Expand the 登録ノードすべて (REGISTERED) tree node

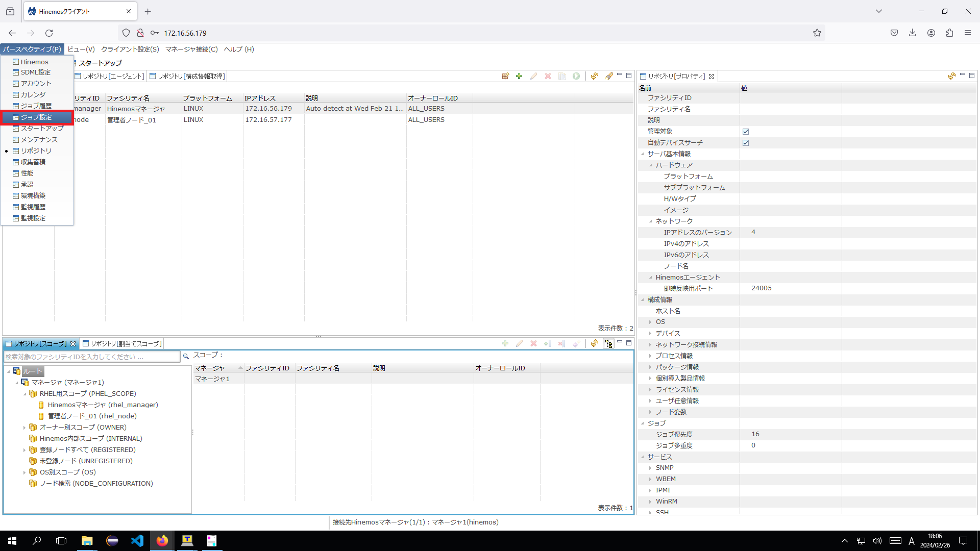click(24, 450)
